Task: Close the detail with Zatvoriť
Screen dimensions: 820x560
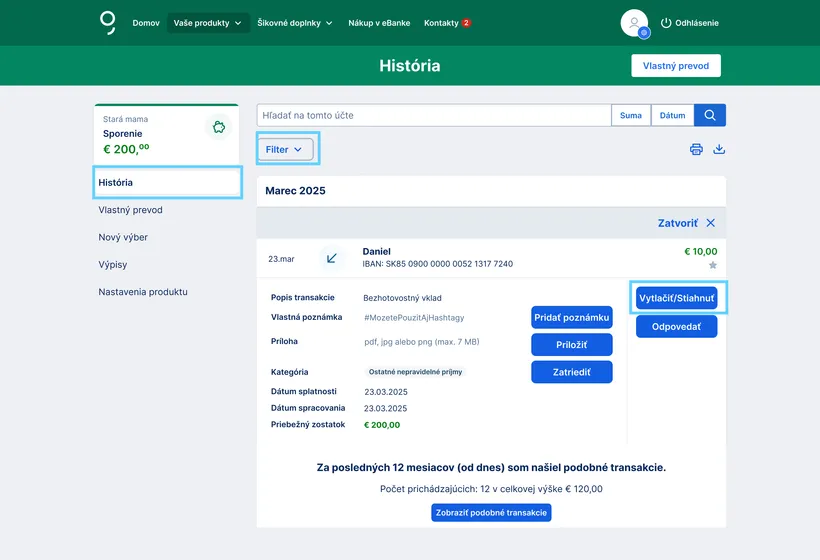Action: pyautogui.click(x=686, y=223)
